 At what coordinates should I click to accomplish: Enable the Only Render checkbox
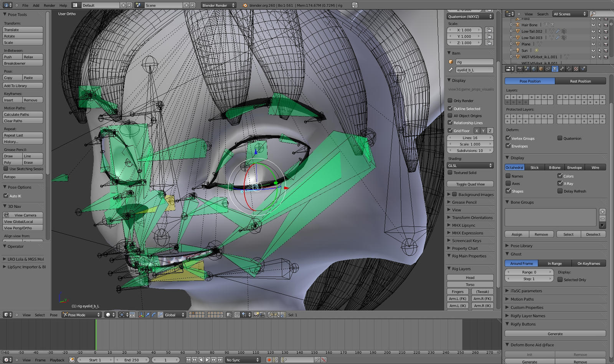[450, 100]
